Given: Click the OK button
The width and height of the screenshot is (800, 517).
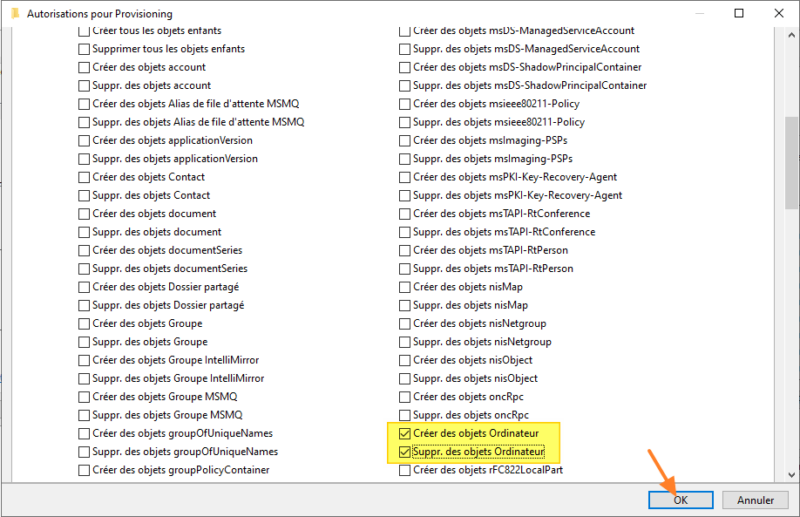Looking at the screenshot, I should (x=681, y=500).
